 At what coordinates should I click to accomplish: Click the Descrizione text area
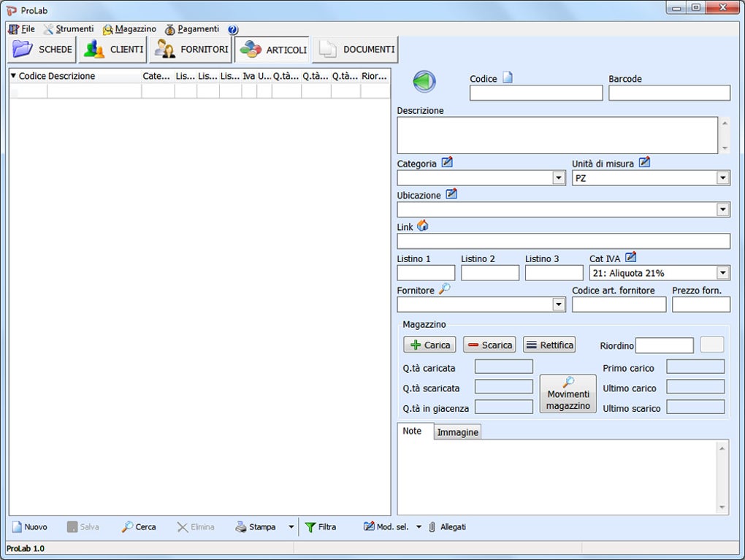(x=557, y=135)
